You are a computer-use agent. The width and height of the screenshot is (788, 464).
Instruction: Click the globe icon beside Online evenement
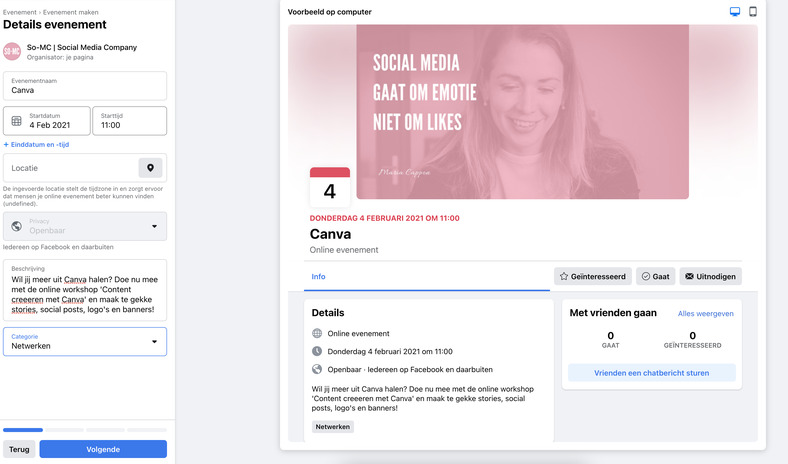317,333
